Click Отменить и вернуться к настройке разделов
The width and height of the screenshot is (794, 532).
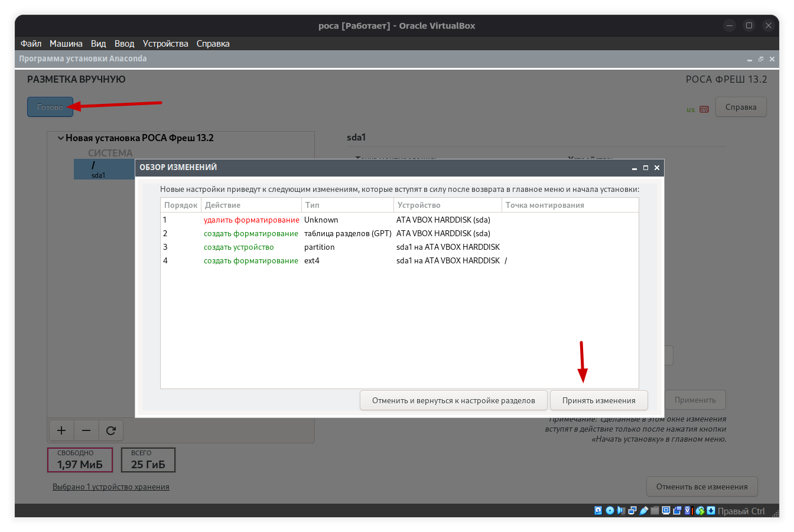[454, 400]
